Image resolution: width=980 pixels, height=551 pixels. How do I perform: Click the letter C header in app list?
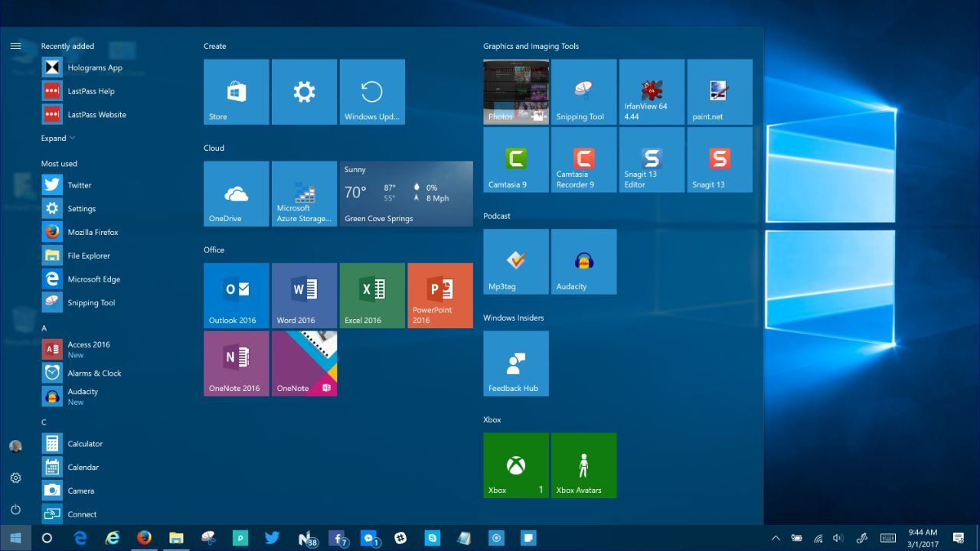click(x=44, y=422)
